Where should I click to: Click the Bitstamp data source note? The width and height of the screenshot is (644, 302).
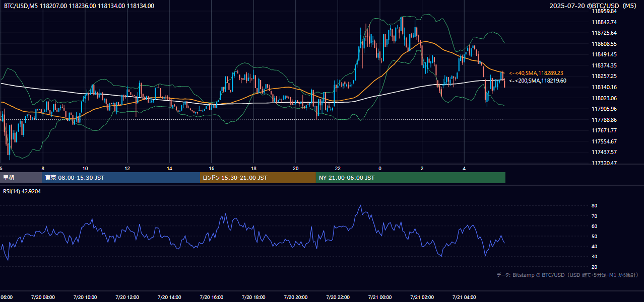pyautogui.click(x=567, y=275)
